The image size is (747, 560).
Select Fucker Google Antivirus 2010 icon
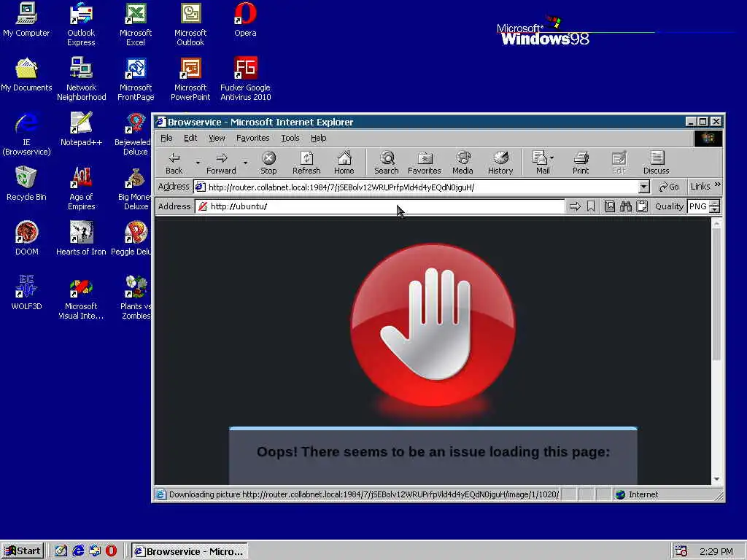pyautogui.click(x=245, y=79)
